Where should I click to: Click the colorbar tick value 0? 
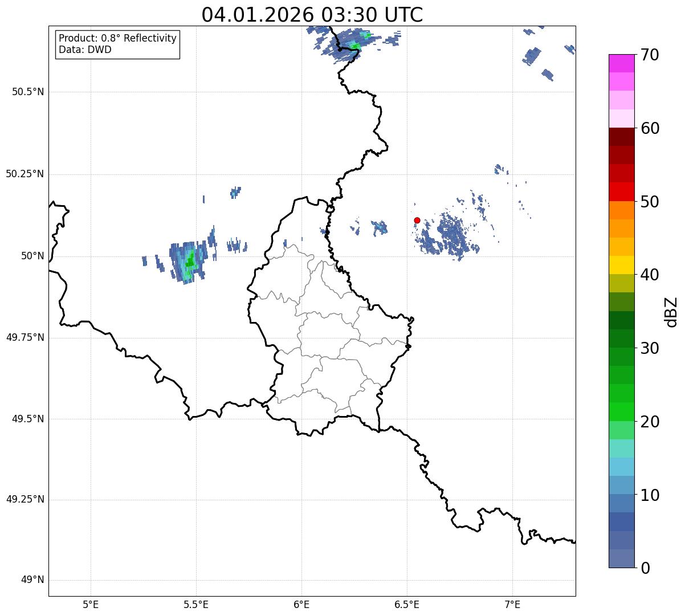645,568
